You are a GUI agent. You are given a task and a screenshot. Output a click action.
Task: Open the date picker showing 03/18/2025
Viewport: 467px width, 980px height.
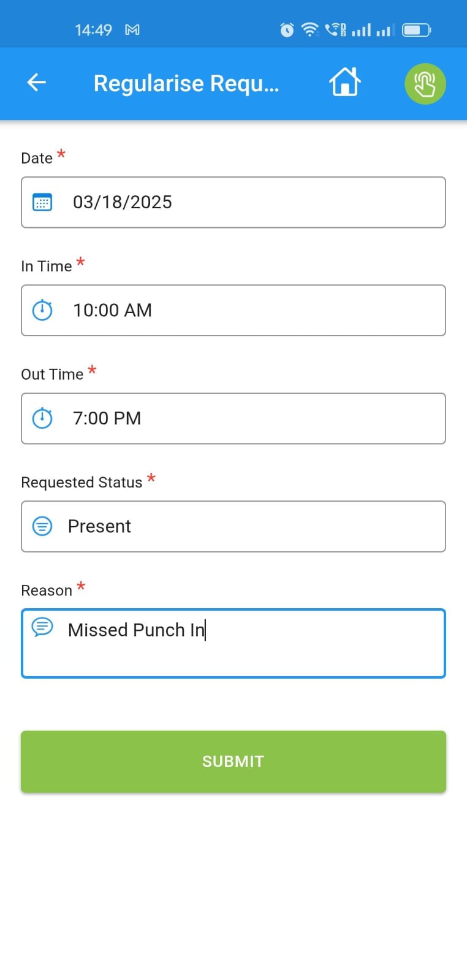click(x=245, y=202)
